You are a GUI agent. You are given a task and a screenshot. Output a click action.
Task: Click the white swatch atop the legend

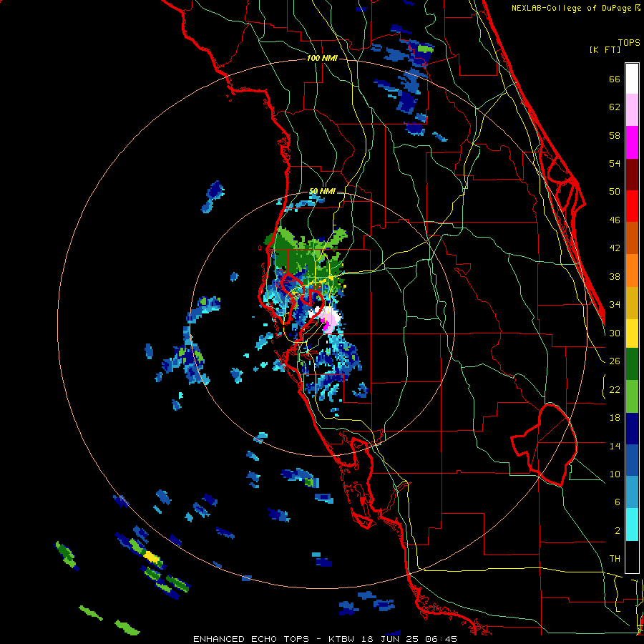click(x=632, y=79)
